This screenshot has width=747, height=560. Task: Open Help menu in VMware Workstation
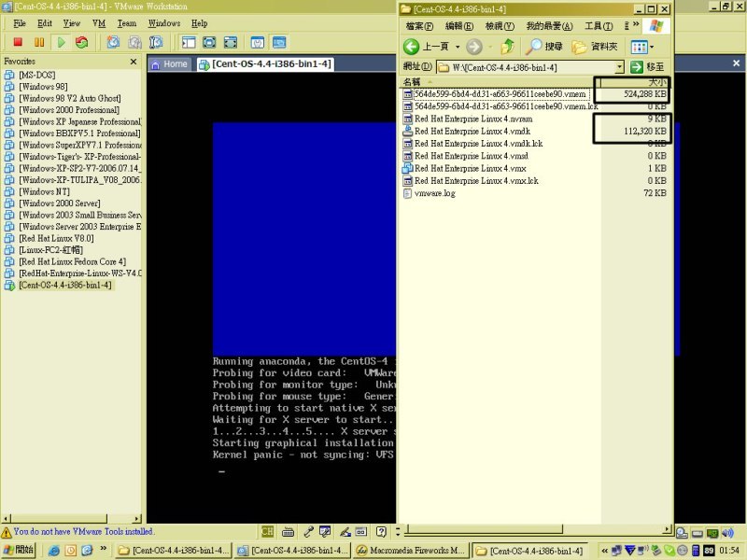tap(200, 23)
